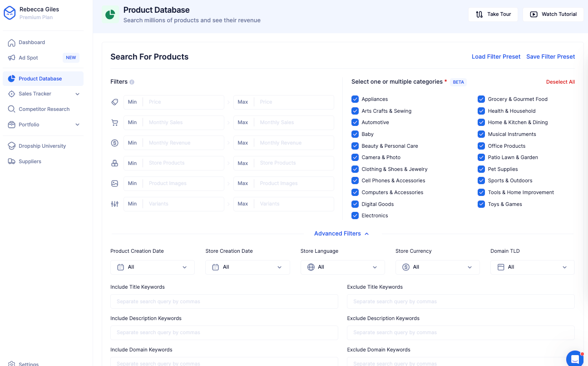The image size is (588, 366).
Task: Uncheck Beauty & Personal Care
Action: pyautogui.click(x=355, y=146)
